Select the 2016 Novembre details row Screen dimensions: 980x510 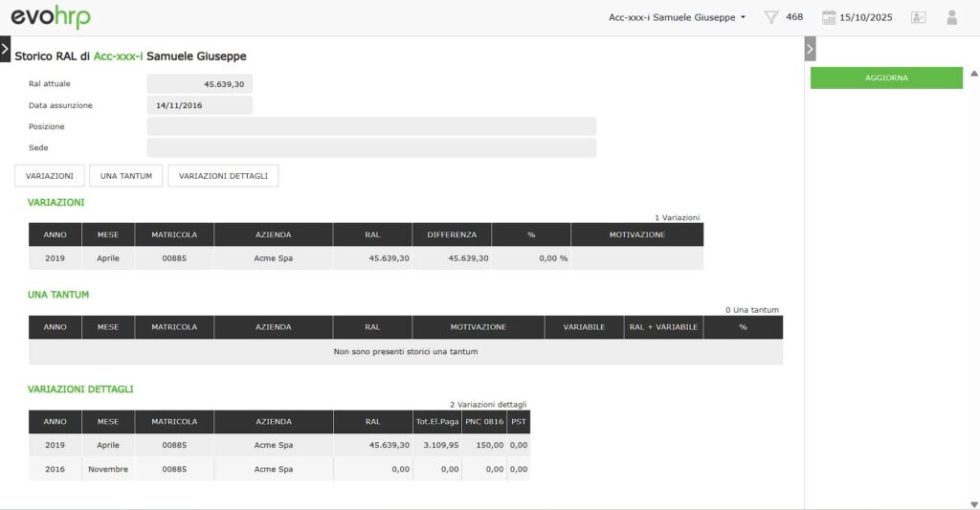coord(278,469)
